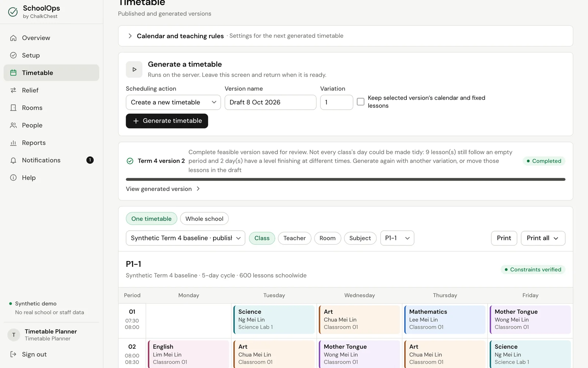Open the Monday period 02 English lesson
Image resolution: width=588 pixels, height=368 pixels.
(189, 354)
